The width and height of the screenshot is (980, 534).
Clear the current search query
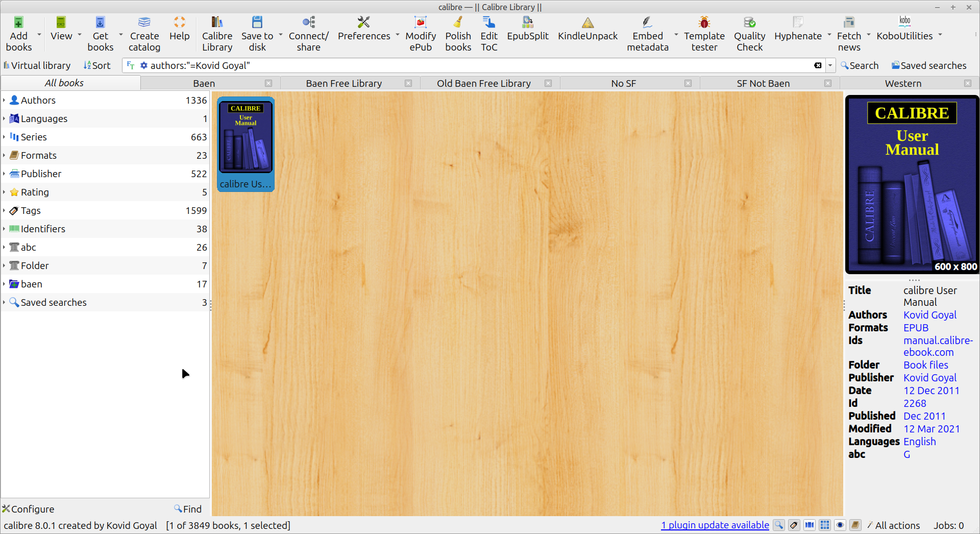pyautogui.click(x=818, y=65)
